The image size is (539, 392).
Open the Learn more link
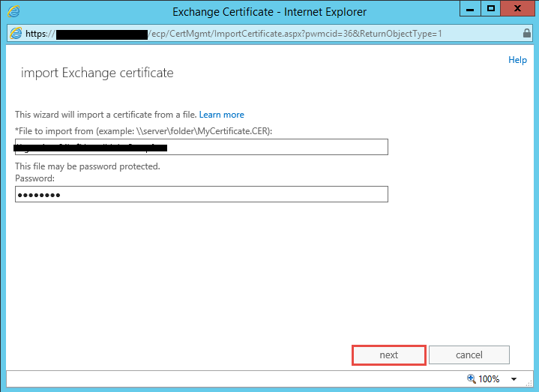point(221,115)
